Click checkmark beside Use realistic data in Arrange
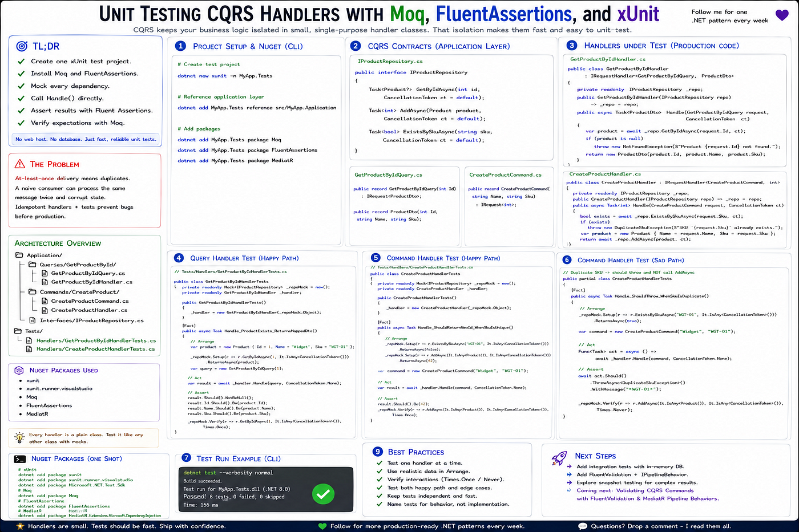 click(x=380, y=471)
